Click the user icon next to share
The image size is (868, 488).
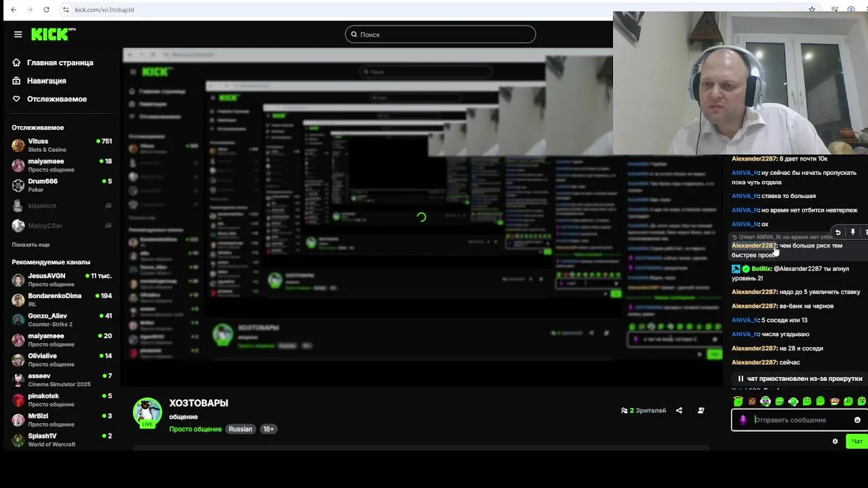coord(701,411)
